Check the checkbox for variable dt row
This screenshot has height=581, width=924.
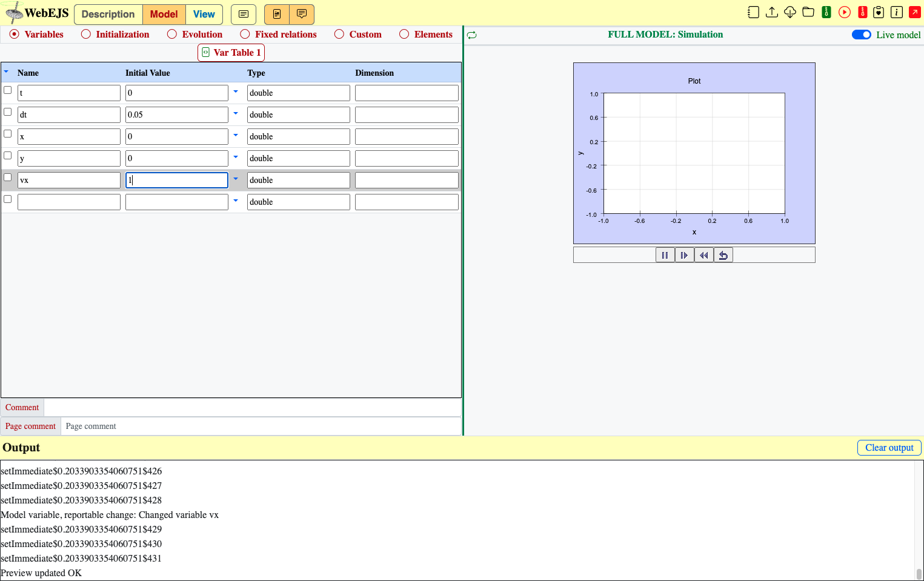(8, 112)
